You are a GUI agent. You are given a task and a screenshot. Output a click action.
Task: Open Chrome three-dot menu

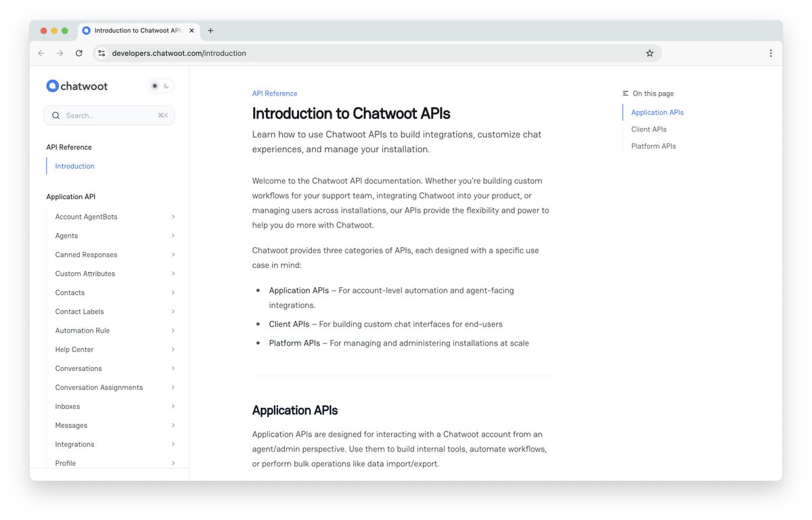tap(771, 53)
